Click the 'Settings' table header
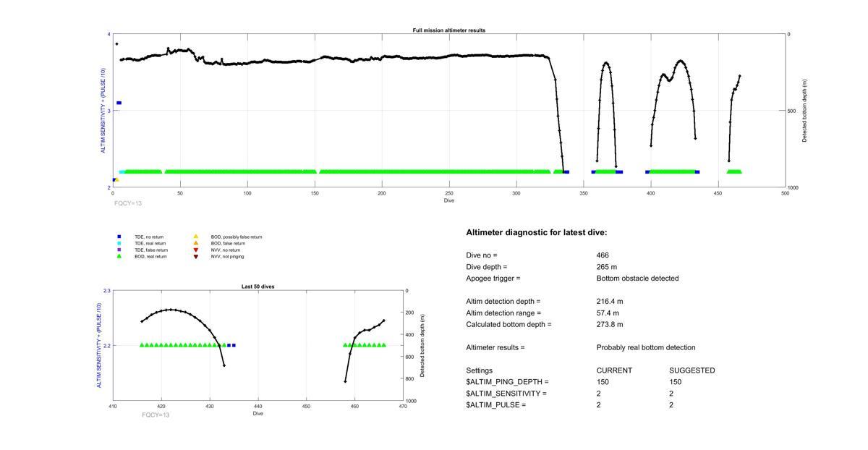This screenshot has width=868, height=450. 479,370
